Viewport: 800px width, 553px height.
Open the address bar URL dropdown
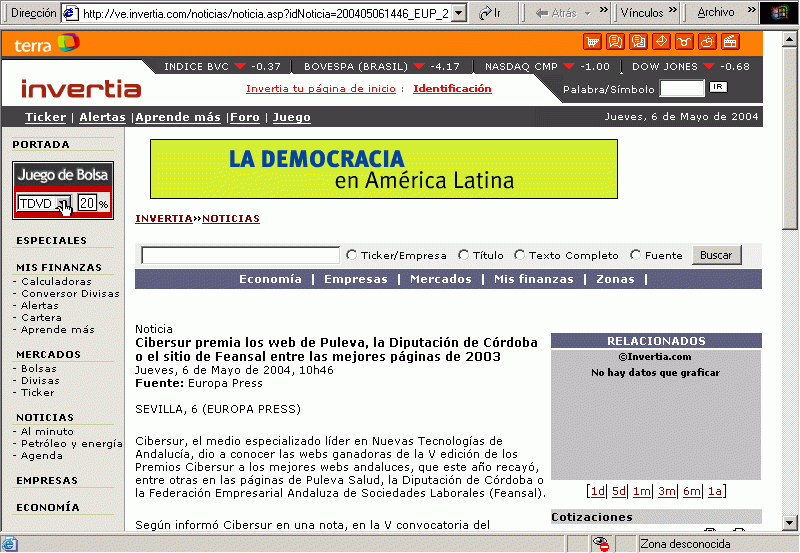[459, 13]
